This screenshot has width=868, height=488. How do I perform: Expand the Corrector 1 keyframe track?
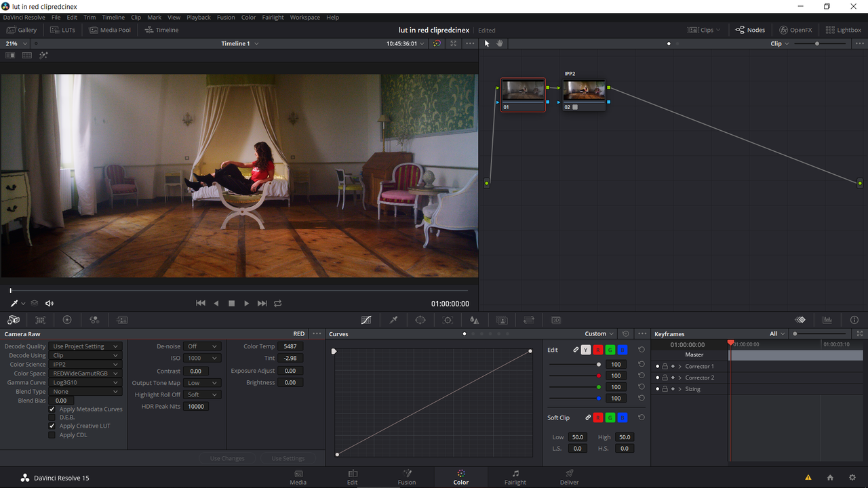click(x=679, y=367)
